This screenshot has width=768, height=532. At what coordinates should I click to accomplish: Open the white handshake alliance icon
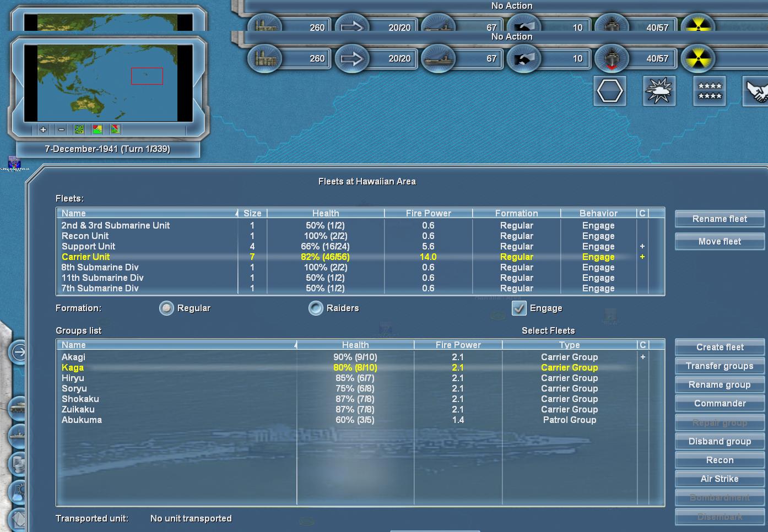[x=756, y=91]
